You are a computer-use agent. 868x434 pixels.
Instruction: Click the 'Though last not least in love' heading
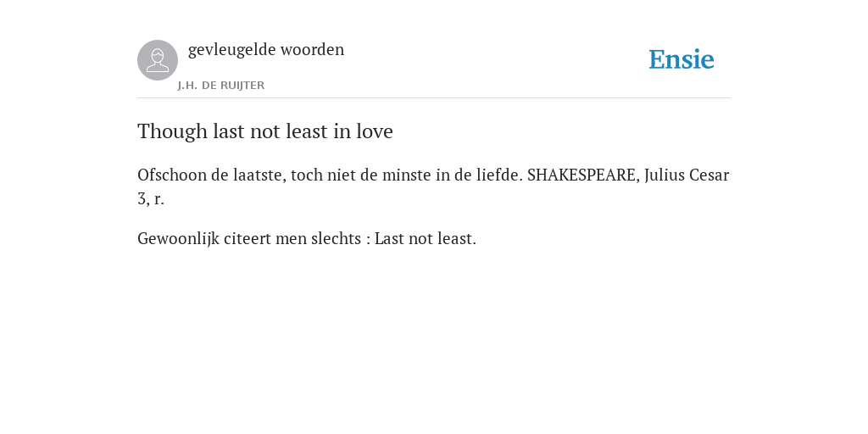[265, 131]
